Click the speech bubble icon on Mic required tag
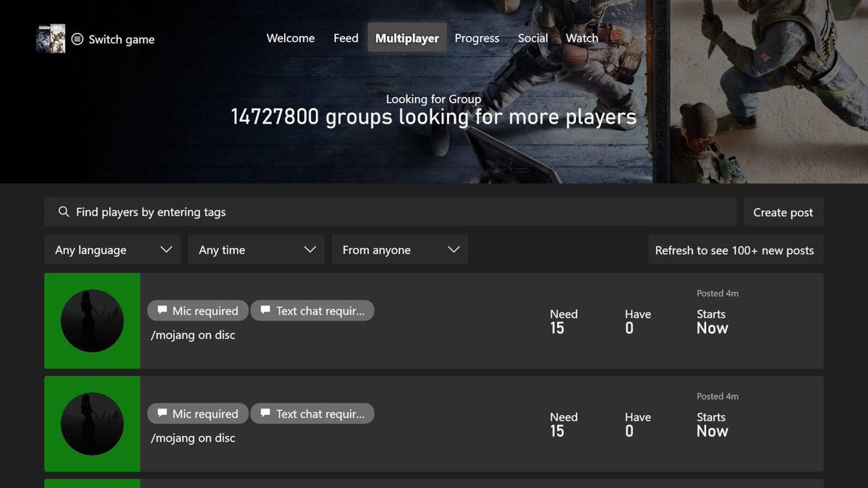The image size is (868, 488). 162,310
